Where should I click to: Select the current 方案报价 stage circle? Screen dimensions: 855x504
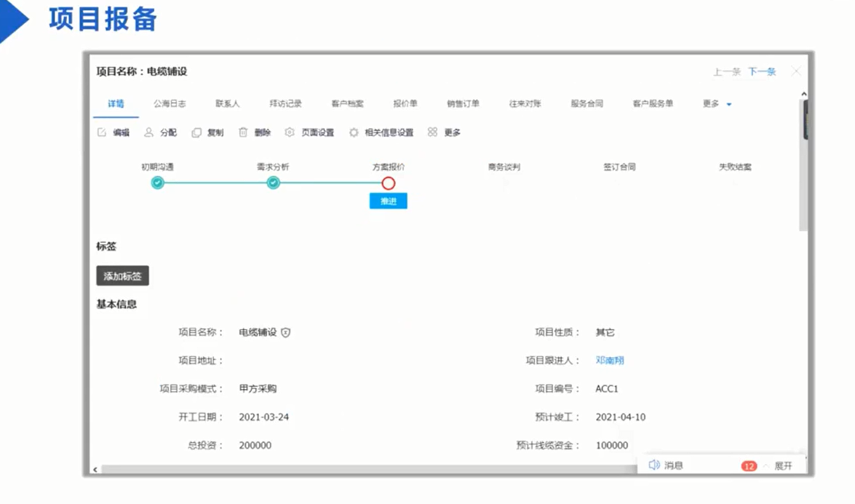(x=388, y=183)
